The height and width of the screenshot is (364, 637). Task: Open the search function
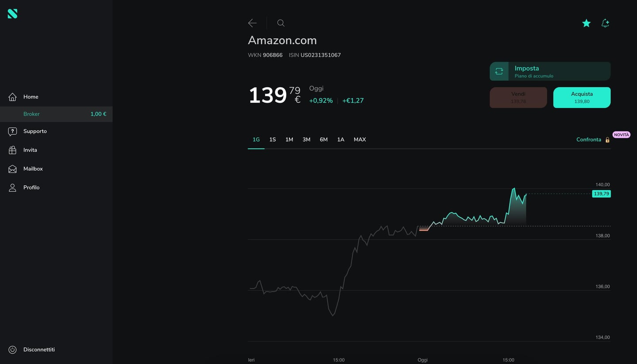point(280,23)
